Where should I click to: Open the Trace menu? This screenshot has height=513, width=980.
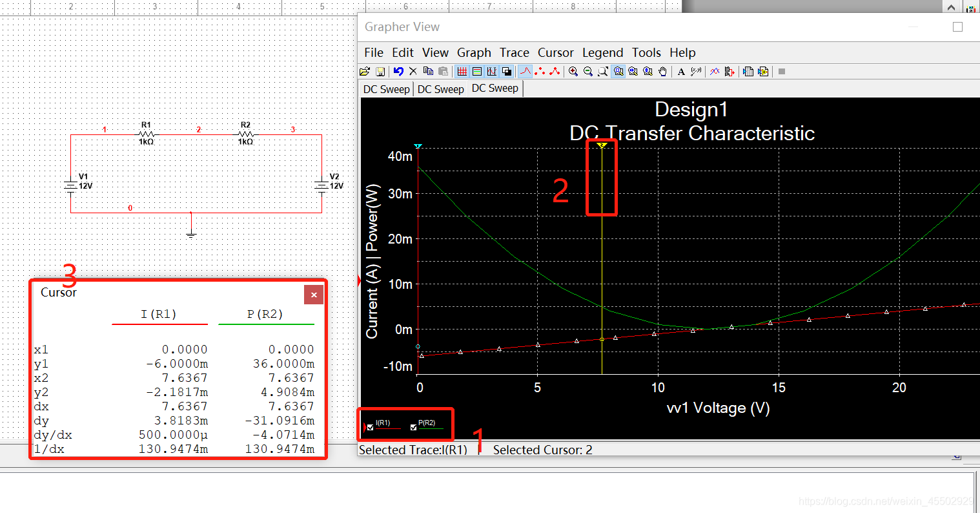click(x=515, y=52)
